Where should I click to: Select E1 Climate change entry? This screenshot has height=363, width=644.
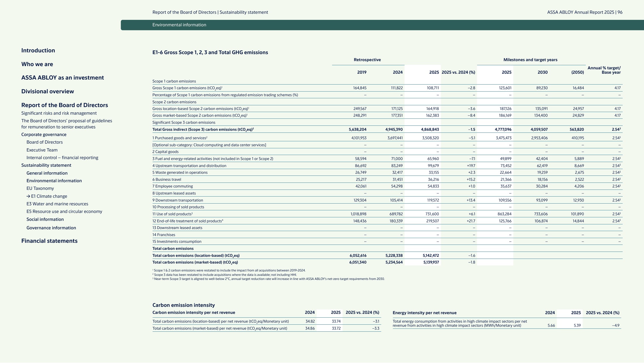pos(47,196)
